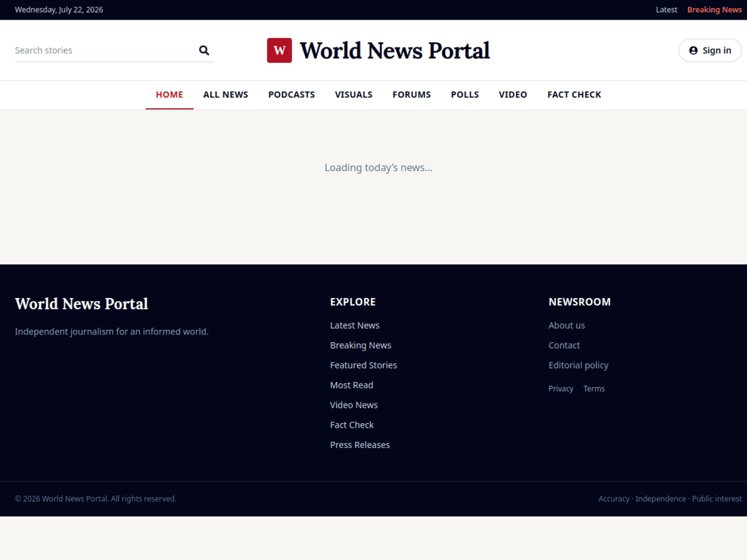Screen dimensions: 747x560
Task: Open the World News Portal header title
Action: [395, 50]
